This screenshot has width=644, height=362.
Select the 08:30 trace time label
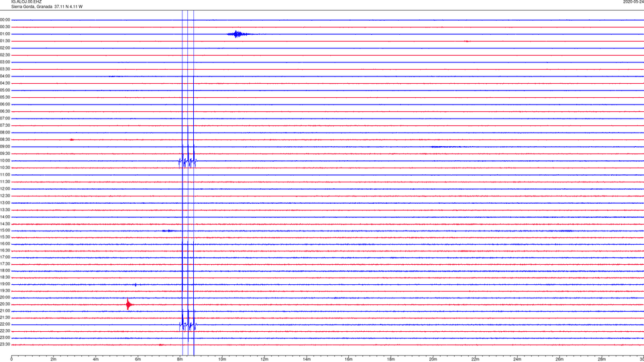pos(5,139)
